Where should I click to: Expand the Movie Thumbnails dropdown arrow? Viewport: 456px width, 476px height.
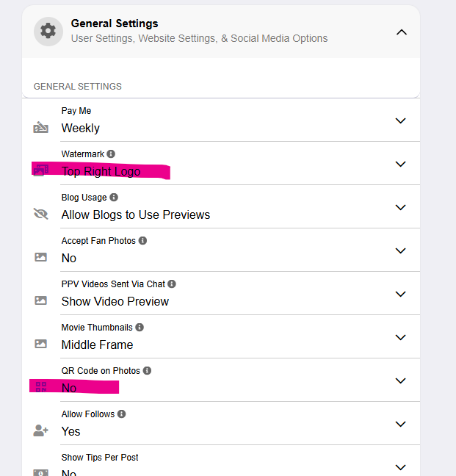[400, 337]
